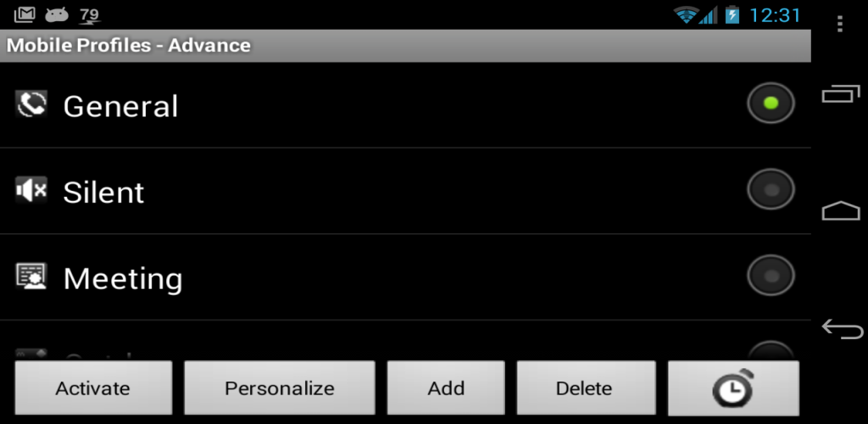Open the recent apps switcher
Viewport: 868px width, 424px height.
pyautogui.click(x=841, y=94)
